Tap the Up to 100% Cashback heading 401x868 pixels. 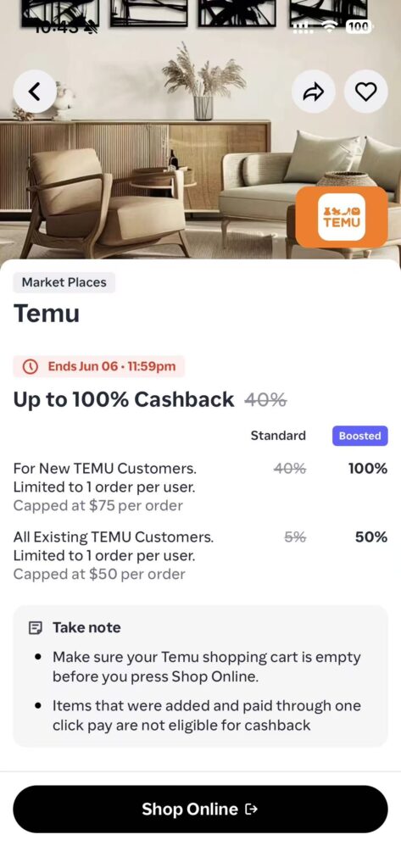(124, 400)
